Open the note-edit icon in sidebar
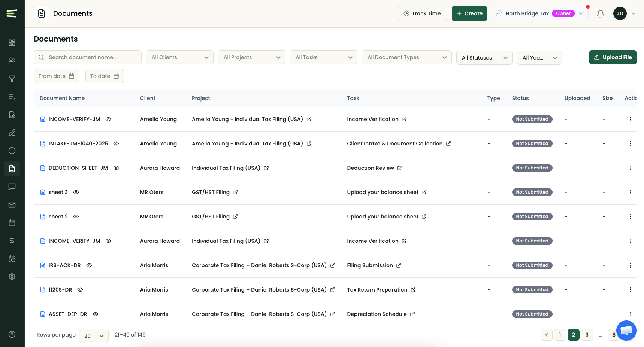Viewport: 644px width, 347px height. tap(12, 115)
